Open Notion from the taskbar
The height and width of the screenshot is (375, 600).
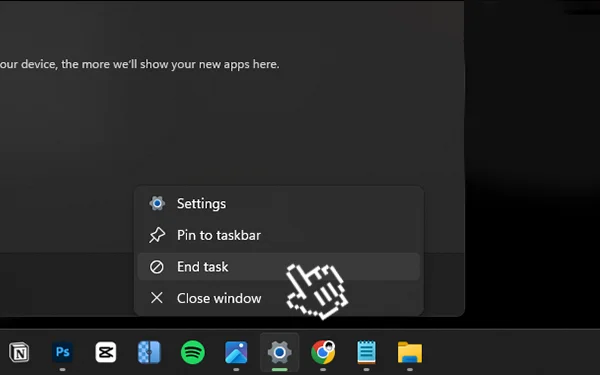(19, 352)
